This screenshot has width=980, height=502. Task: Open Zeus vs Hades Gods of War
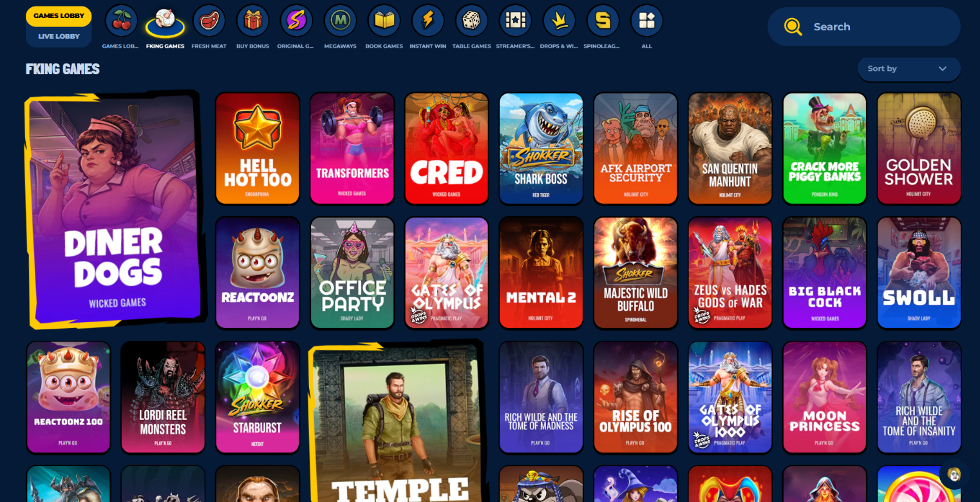pos(730,273)
